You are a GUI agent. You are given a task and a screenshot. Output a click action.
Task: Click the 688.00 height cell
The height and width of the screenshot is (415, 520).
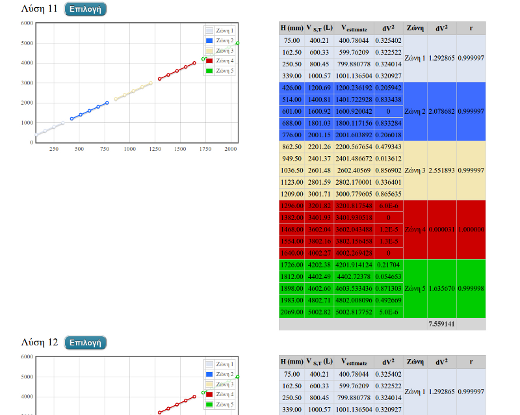pos(292,123)
